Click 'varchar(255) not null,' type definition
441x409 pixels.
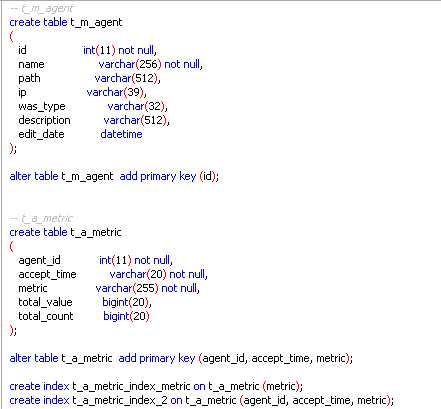coord(148,288)
